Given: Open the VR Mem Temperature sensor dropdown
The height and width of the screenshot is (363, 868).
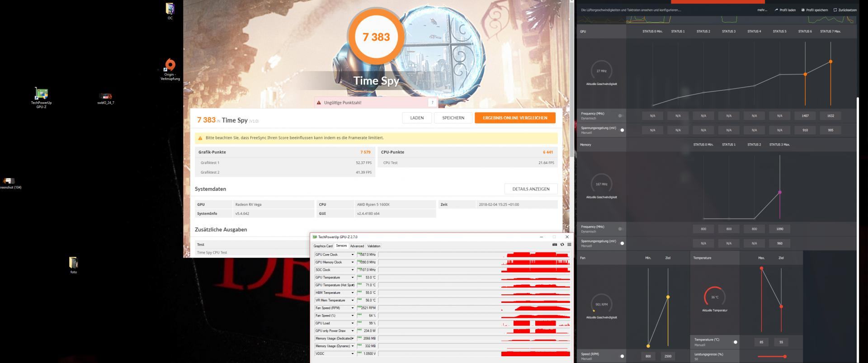Looking at the screenshot, I should [x=353, y=300].
